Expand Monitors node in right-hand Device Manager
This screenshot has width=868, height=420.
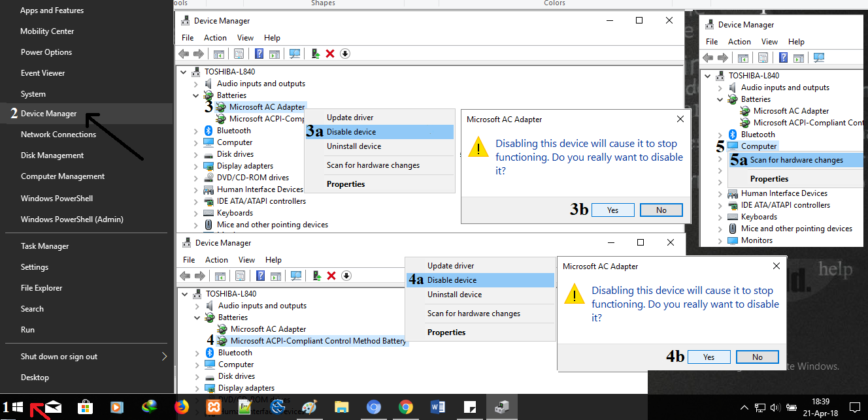pos(720,240)
